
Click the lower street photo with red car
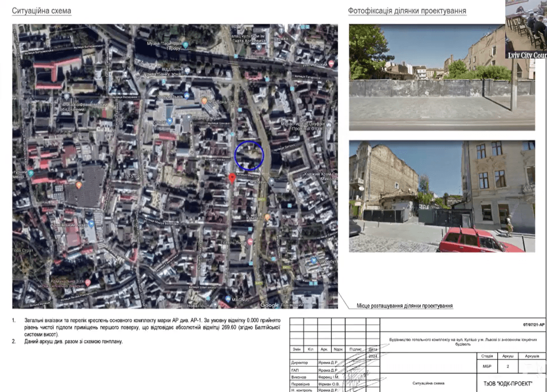tap(442, 196)
